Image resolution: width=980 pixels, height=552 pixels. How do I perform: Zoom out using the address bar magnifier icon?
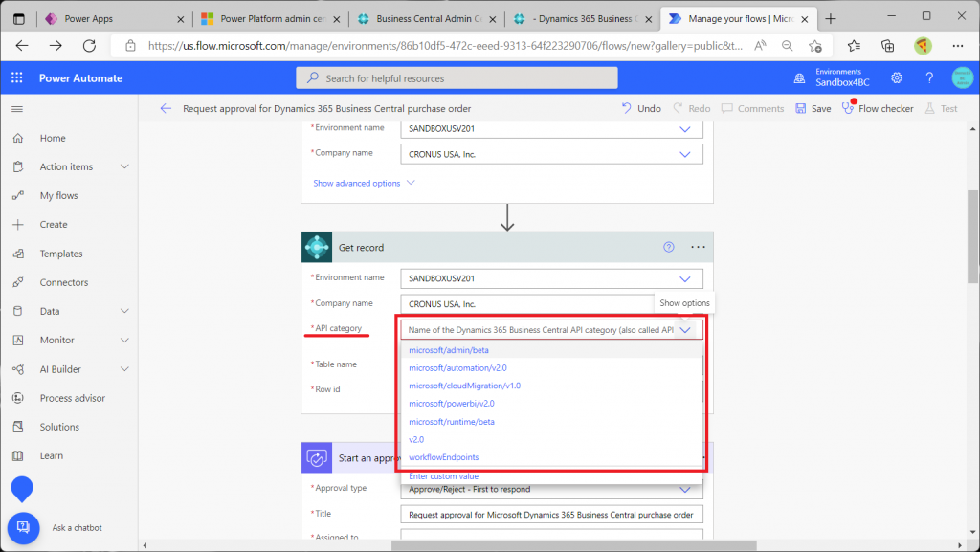[788, 46]
